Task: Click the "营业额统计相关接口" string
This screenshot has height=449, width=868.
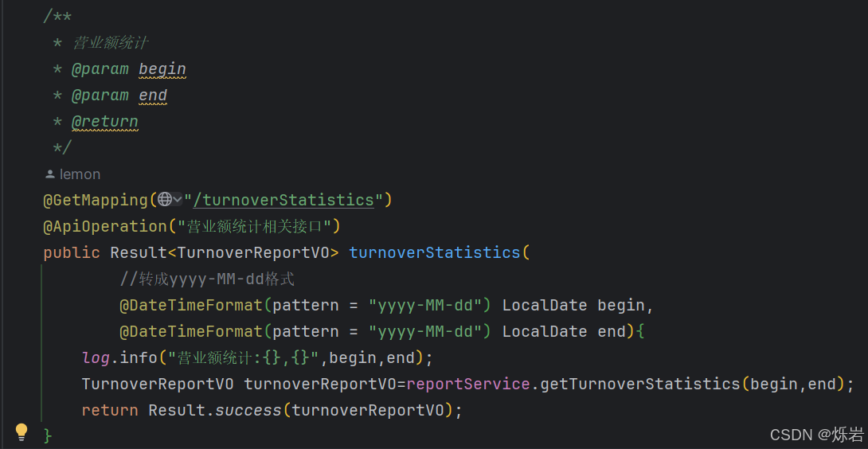Action: (x=253, y=226)
